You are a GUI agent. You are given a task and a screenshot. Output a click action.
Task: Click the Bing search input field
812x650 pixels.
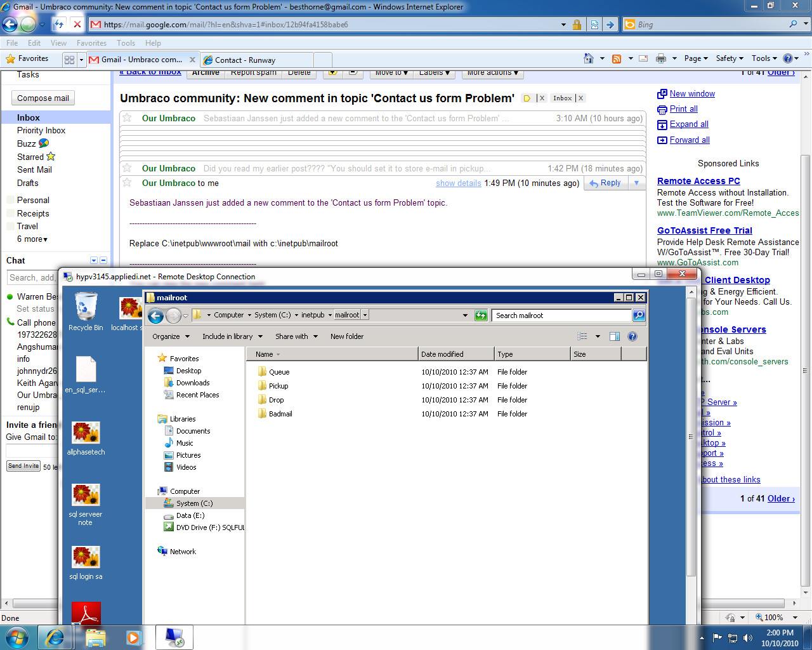pyautogui.click(x=710, y=25)
